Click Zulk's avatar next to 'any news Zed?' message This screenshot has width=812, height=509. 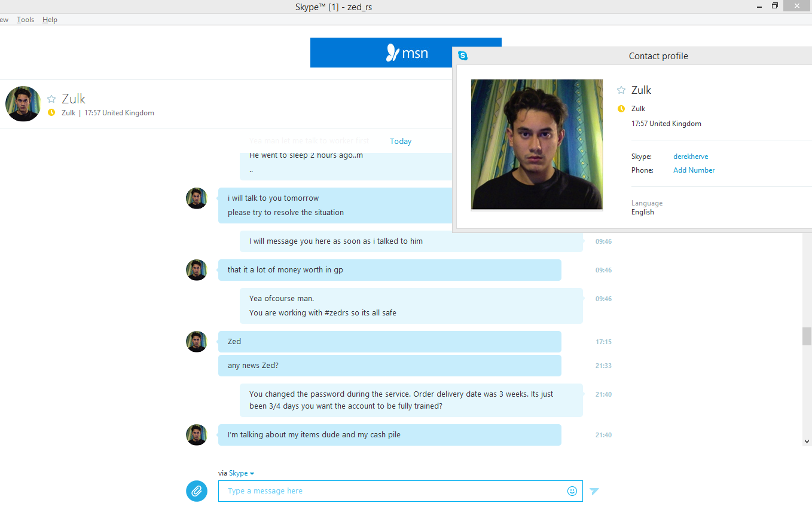(197, 342)
